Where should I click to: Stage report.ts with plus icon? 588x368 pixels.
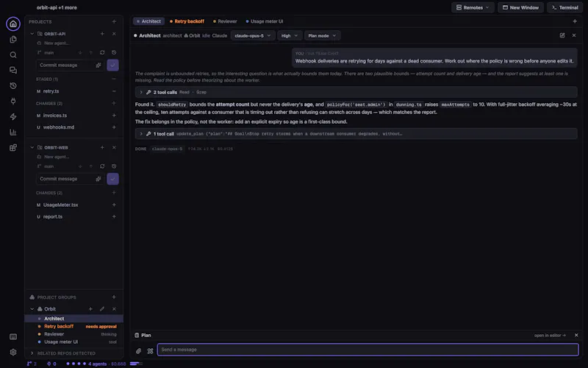(x=114, y=216)
